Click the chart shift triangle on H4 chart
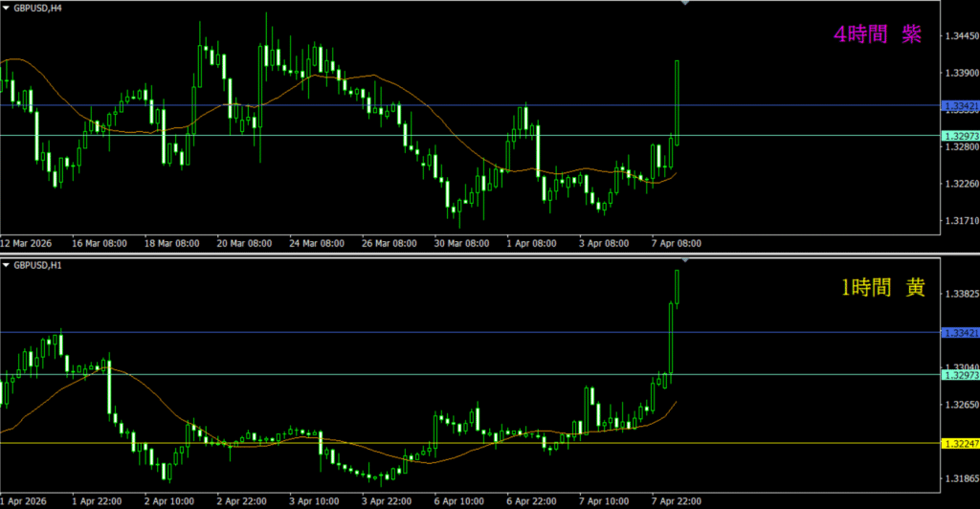980x509 pixels. pyautogui.click(x=685, y=4)
